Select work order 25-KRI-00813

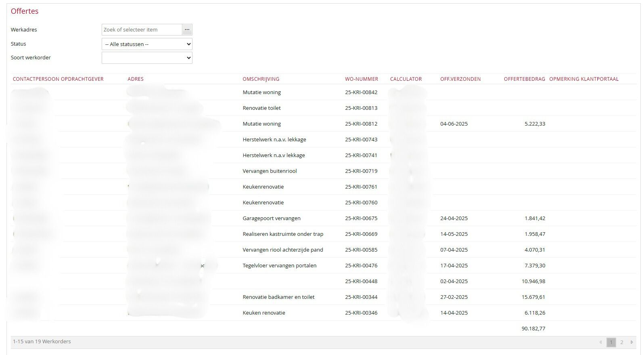(x=361, y=108)
